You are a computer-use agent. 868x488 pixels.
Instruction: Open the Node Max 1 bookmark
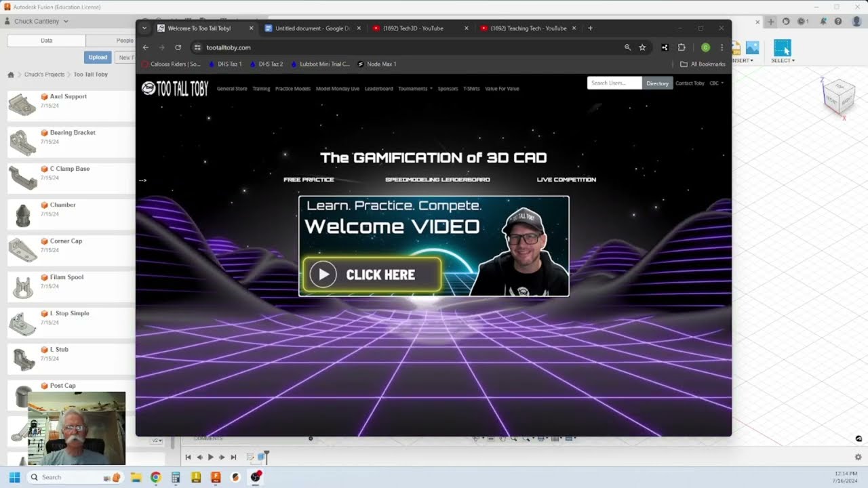377,64
